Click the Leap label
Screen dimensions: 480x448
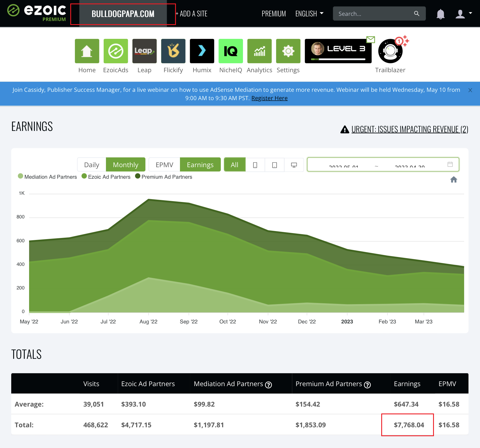pos(145,70)
